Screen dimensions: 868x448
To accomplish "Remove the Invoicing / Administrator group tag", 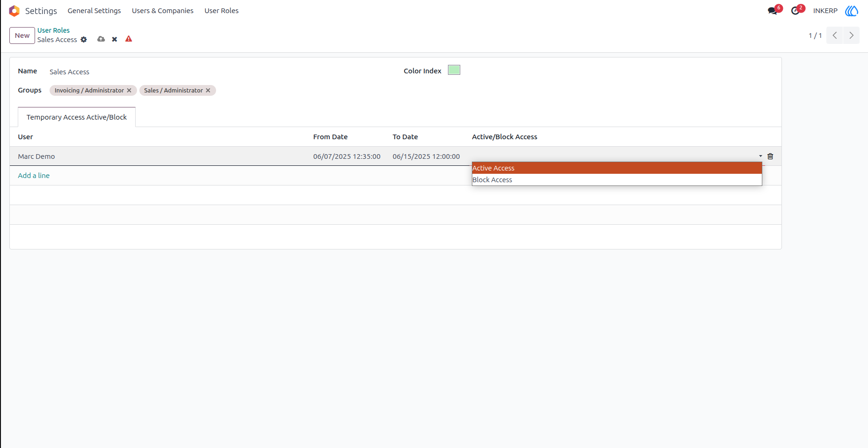I will point(129,91).
